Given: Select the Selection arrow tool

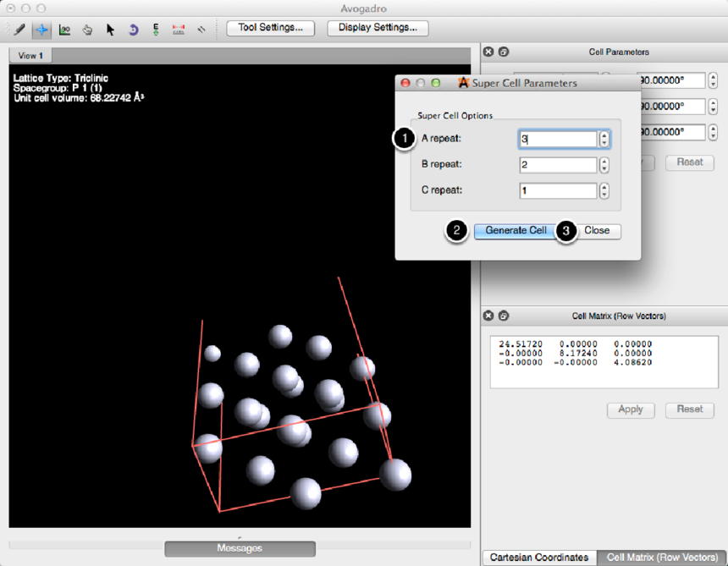Looking at the screenshot, I should click(110, 30).
